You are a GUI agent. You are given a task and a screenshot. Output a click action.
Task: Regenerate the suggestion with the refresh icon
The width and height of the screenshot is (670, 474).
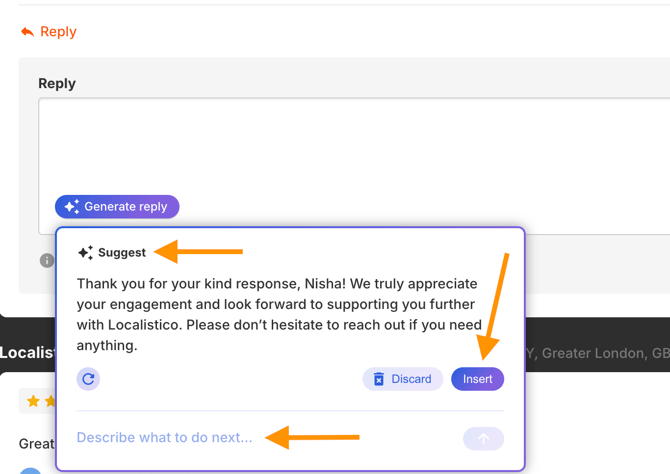pyautogui.click(x=88, y=379)
